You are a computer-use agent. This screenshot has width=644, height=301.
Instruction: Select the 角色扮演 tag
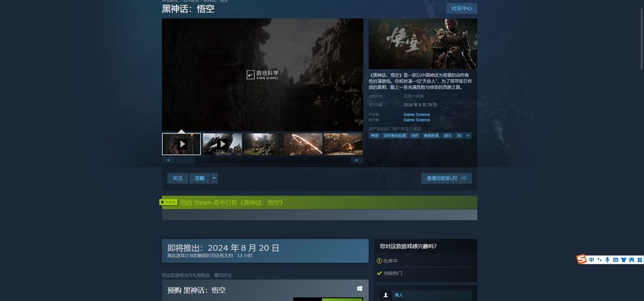click(x=431, y=135)
